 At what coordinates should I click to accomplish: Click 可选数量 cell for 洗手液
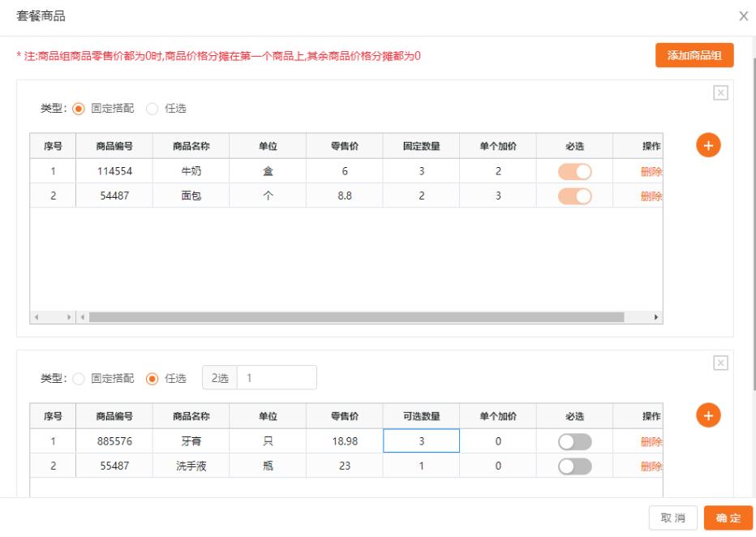421,466
